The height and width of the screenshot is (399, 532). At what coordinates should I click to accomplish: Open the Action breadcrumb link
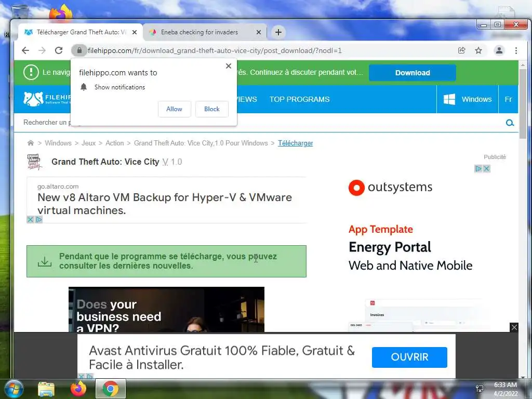pos(114,143)
